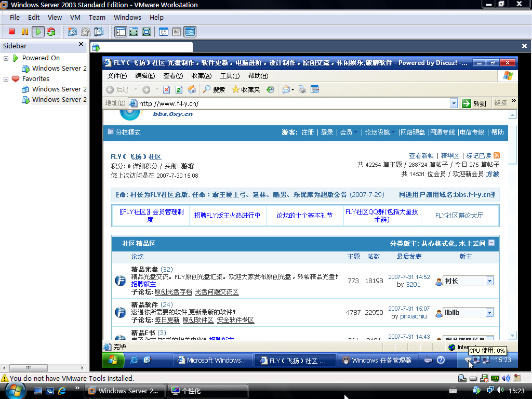Screen dimensions: 532x399
Task: Click the VMware Manage Snapshots icon
Action: (99, 32)
